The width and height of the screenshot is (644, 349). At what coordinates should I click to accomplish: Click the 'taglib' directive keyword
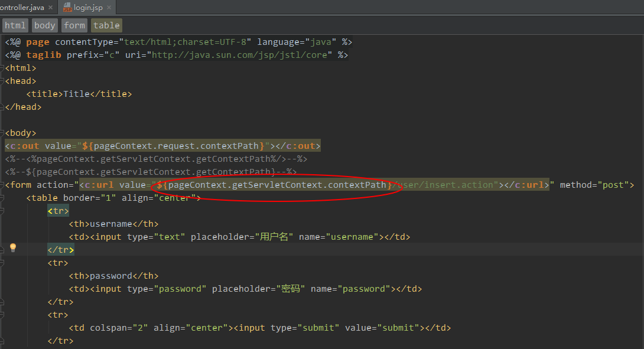click(x=44, y=55)
